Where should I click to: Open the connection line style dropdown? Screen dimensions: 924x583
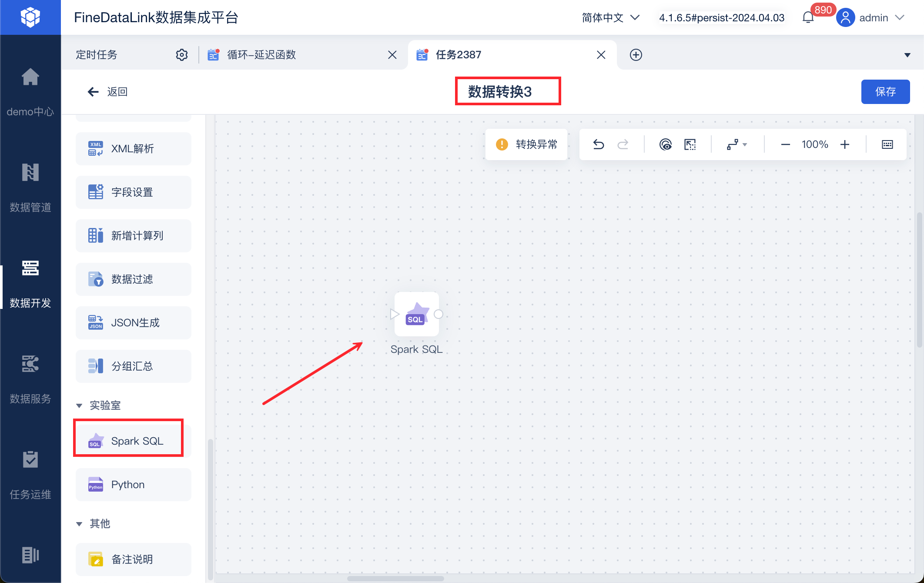[737, 144]
